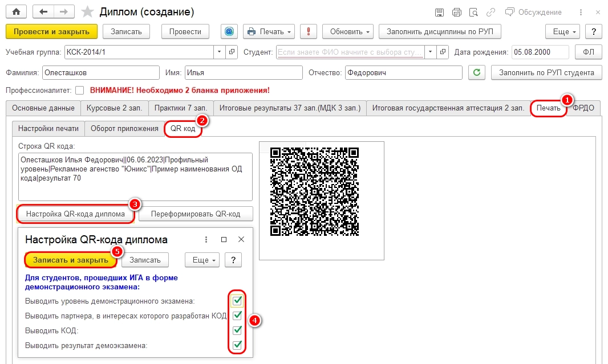Toggle the Выводить КОД checkbox
Viewport: 608px width, 364px height.
pyautogui.click(x=237, y=330)
